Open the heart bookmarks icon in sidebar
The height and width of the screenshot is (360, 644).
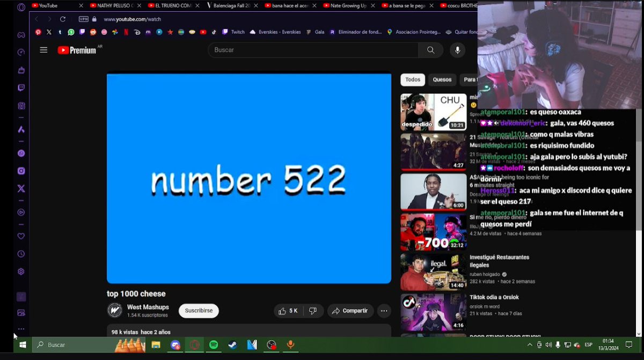coord(21,236)
